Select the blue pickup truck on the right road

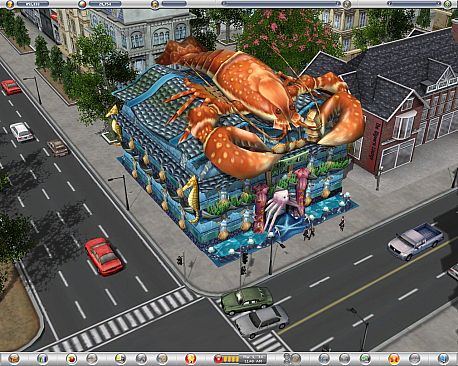tap(416, 242)
